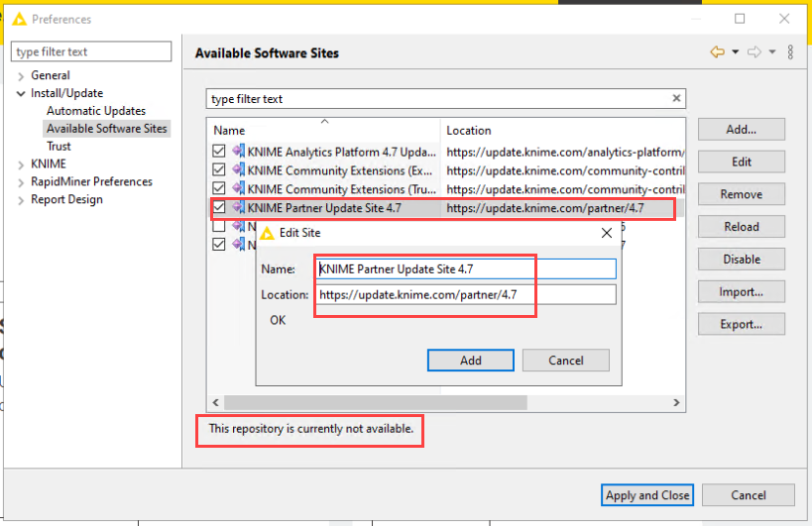The image size is (812, 526).
Task: Toggle the last site row checkbox
Action: tap(219, 244)
